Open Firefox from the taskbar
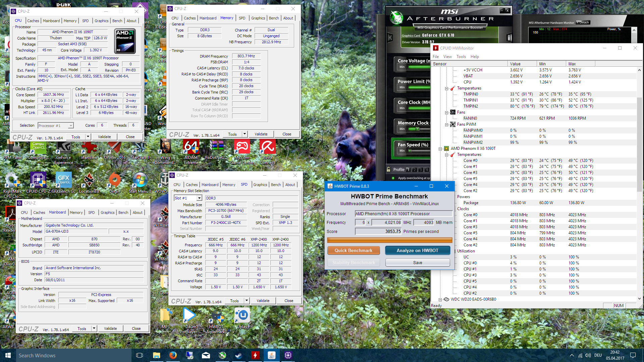This screenshot has height=362, width=644. 173,355
